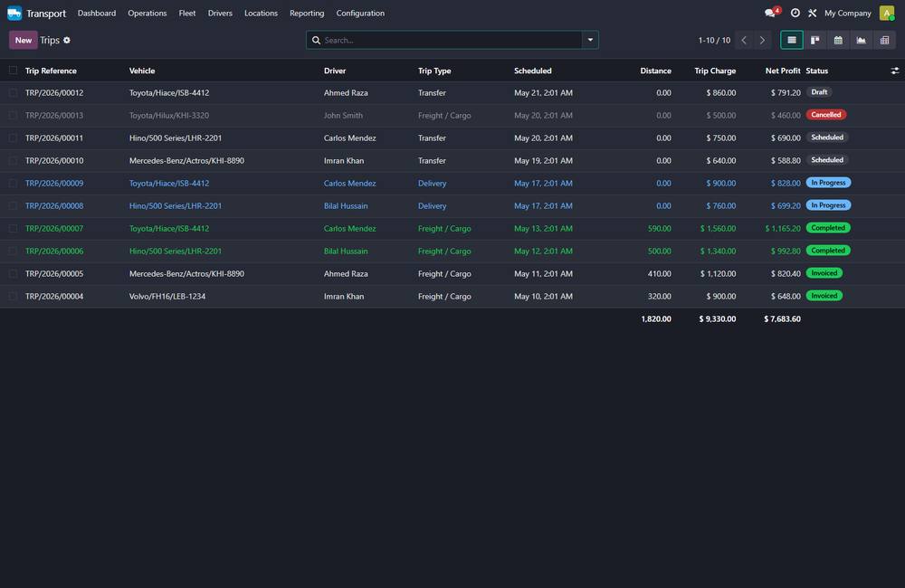Open optional columns adjust icon

895,71
